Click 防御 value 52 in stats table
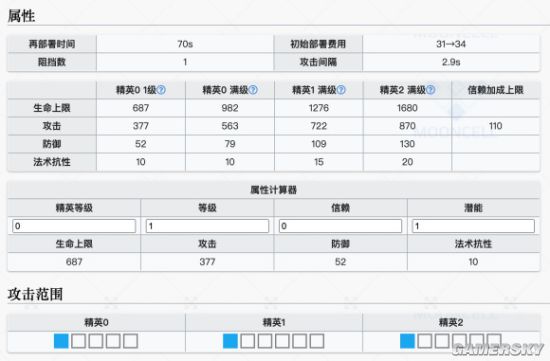Screen dimensions: 550x361 [141, 144]
